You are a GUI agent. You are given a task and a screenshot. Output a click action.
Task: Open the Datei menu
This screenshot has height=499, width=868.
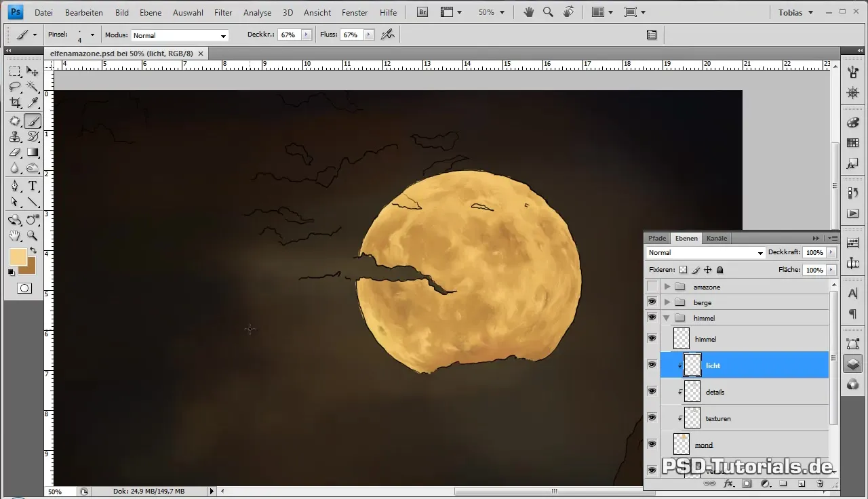click(43, 12)
